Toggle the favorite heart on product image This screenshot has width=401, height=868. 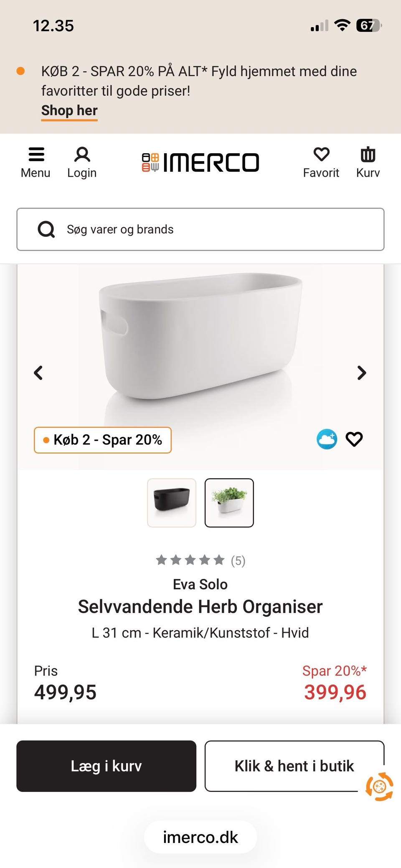[x=354, y=439]
